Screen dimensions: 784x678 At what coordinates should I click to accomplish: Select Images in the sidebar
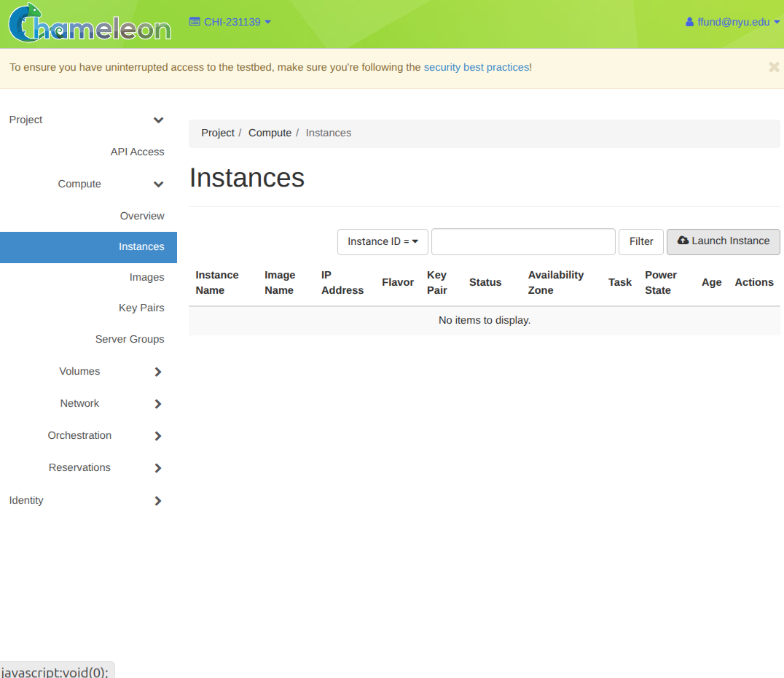pos(146,277)
